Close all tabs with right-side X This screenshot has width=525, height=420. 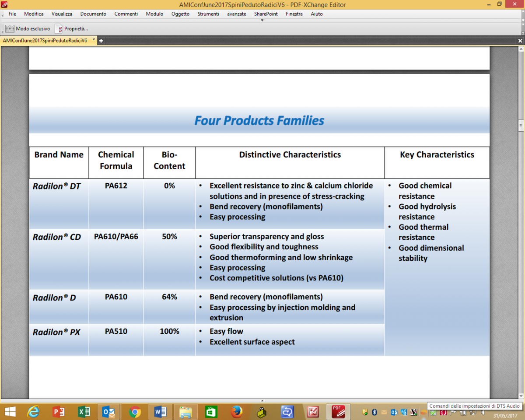(x=520, y=41)
